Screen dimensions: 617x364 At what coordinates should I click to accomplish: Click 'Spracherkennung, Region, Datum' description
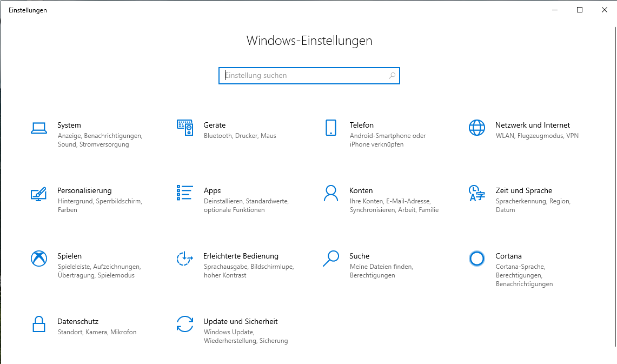(533, 206)
